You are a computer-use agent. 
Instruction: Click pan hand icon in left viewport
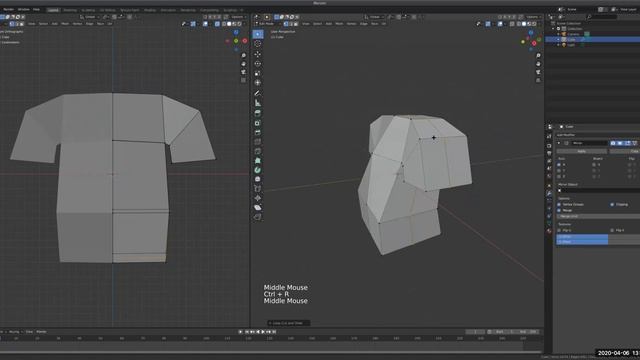click(244, 64)
